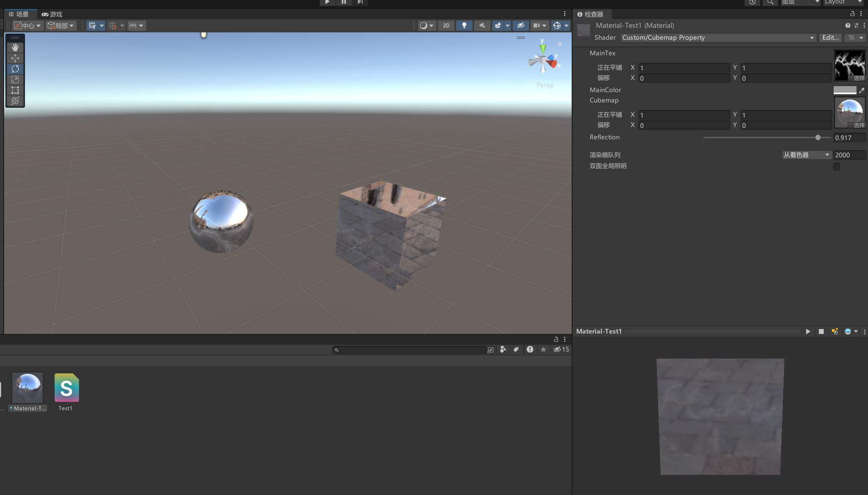
Task: Toggle hidden objects visibility in scene
Action: coord(521,25)
